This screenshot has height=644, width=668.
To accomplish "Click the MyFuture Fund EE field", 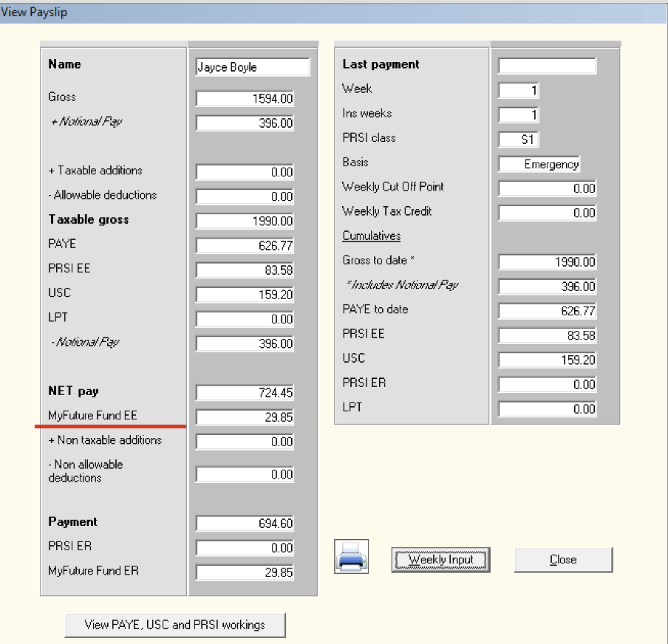I will click(245, 417).
